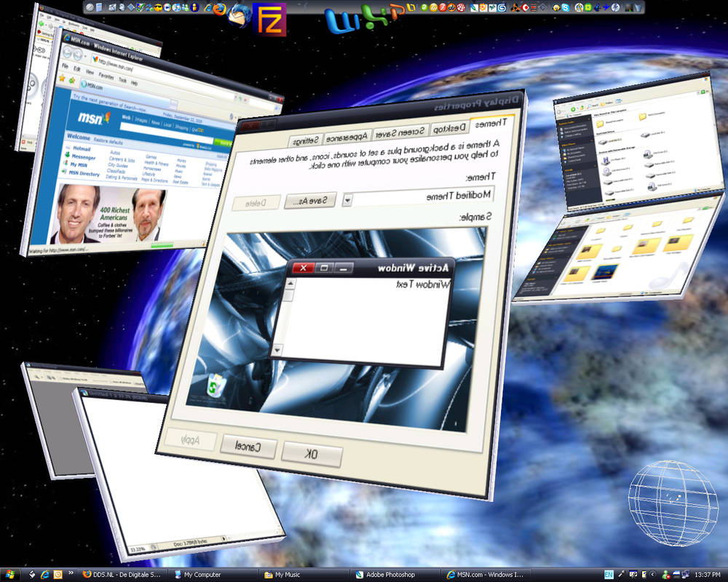Open the Tools menu in Internet Explorer
Screen dimensions: 728x582
[122, 79]
